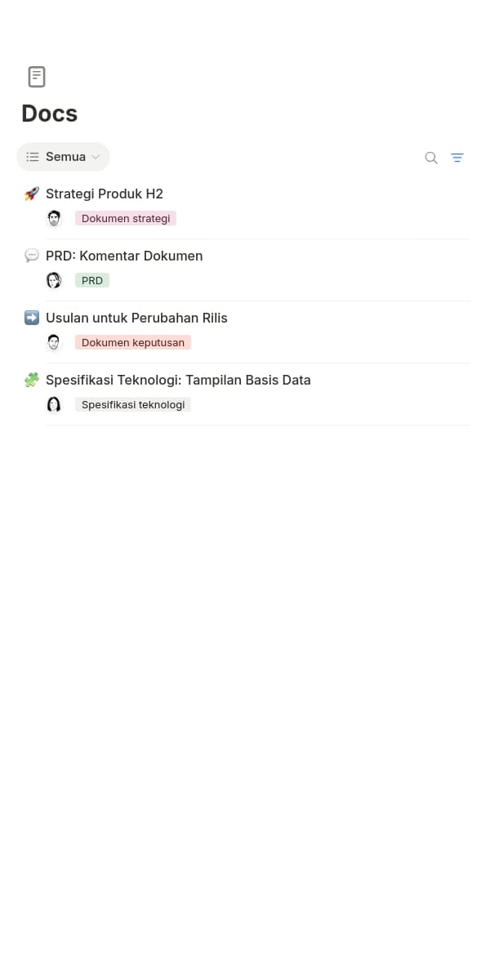
Task: Click author avatar under Spesifikasi Teknologi
Action: coord(54,404)
